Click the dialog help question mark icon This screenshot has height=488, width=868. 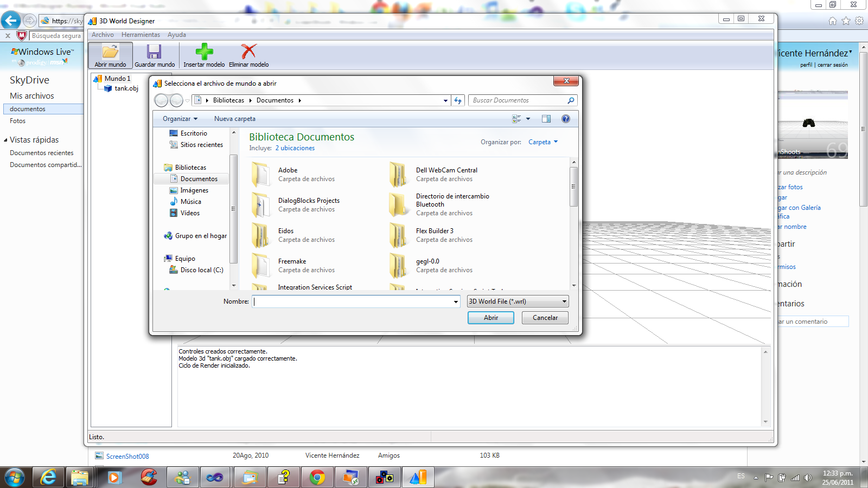point(566,119)
